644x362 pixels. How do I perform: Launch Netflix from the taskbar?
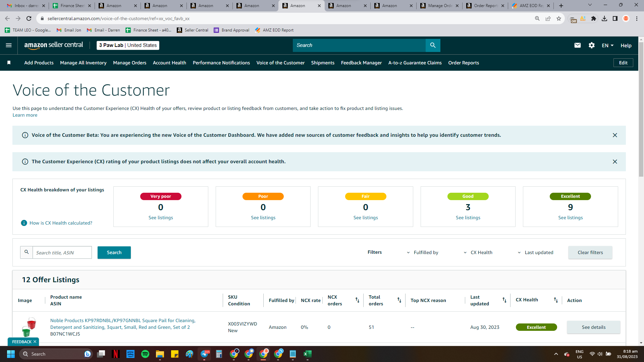(x=116, y=354)
